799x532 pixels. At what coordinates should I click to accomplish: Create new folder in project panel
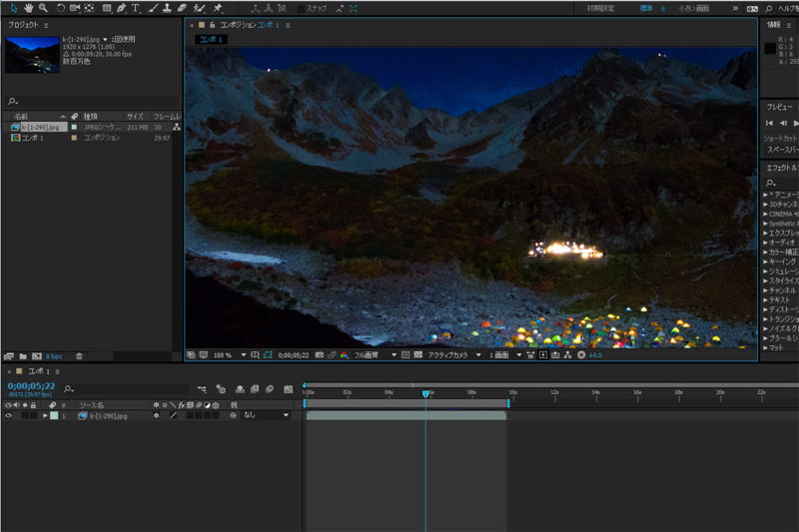click(x=23, y=356)
